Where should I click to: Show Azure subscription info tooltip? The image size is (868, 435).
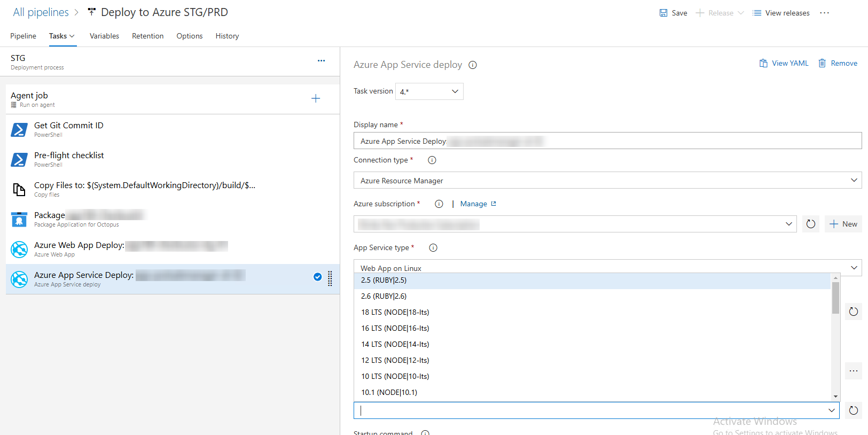pos(439,204)
